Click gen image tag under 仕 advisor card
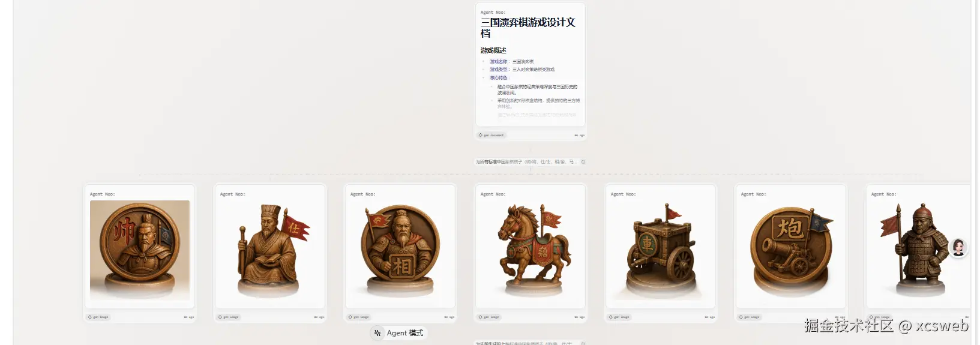 [229, 317]
